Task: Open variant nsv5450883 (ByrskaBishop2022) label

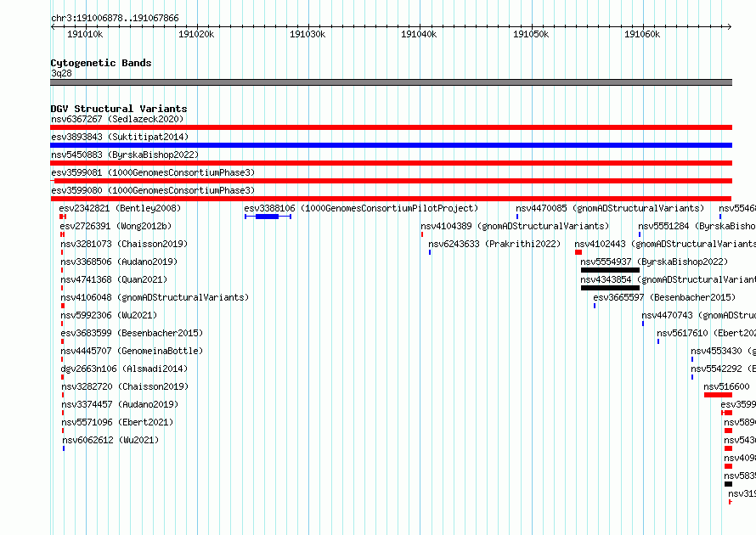Action: point(125,155)
